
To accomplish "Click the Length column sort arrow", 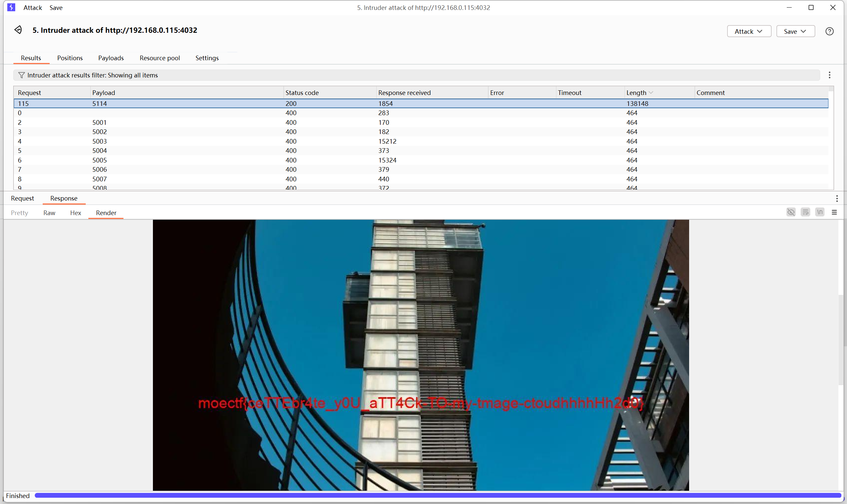I will (651, 93).
